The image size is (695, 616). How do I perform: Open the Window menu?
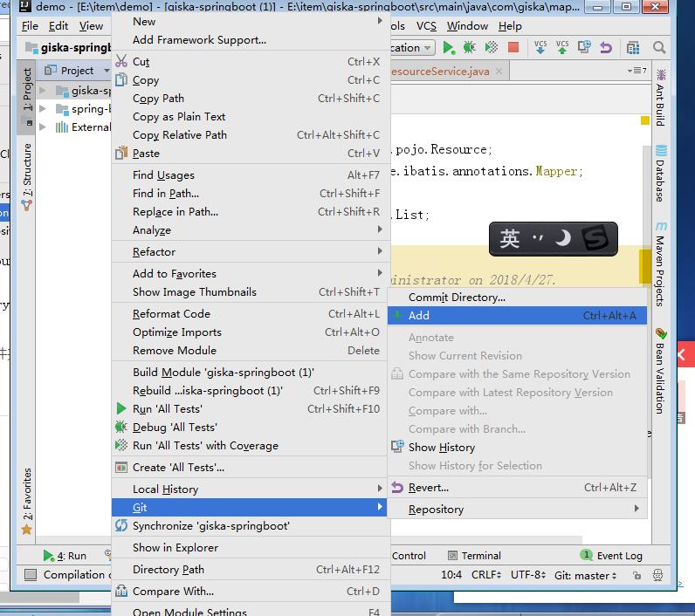(x=467, y=26)
